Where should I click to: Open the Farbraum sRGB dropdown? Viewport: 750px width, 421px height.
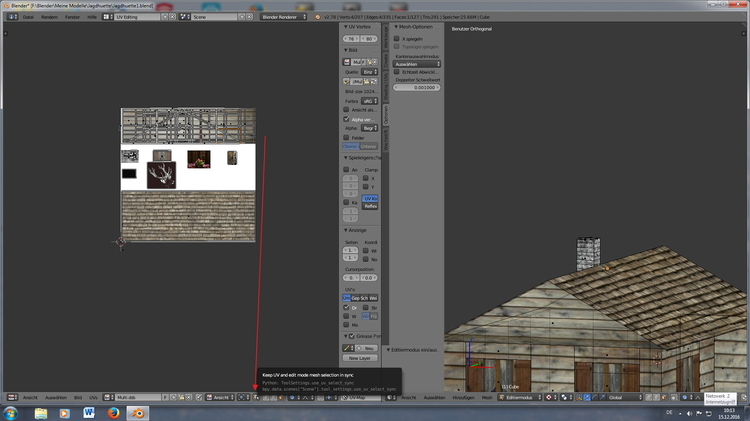369,101
